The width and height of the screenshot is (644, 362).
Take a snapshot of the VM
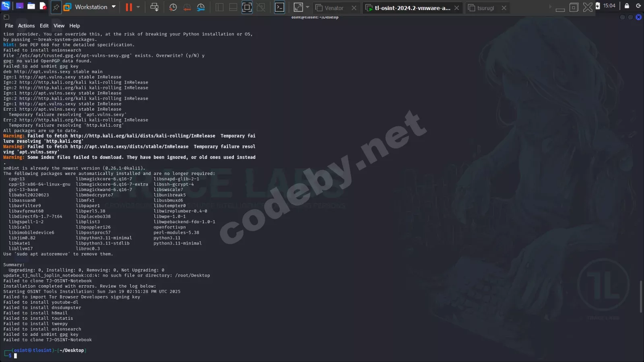pos(173,7)
